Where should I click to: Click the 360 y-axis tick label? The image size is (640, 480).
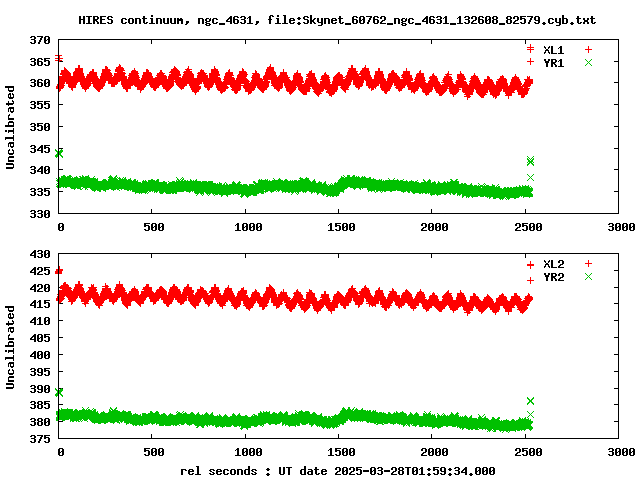click(x=40, y=83)
